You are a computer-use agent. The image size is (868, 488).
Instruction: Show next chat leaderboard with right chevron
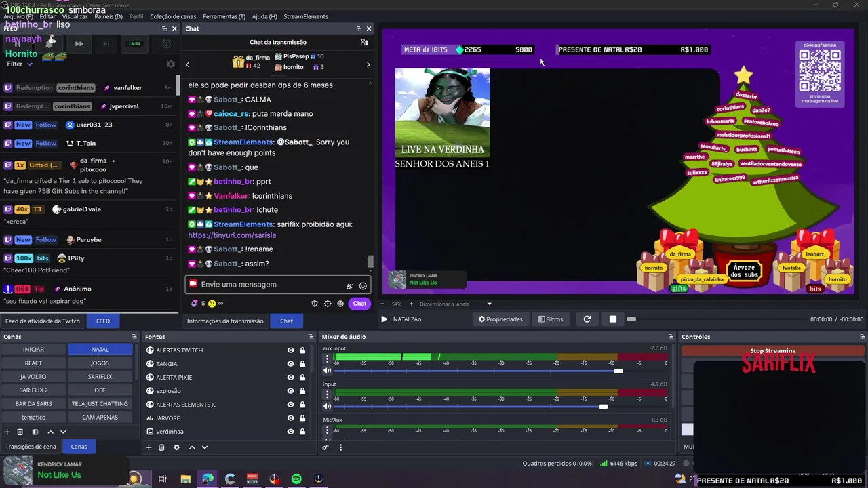(x=368, y=65)
